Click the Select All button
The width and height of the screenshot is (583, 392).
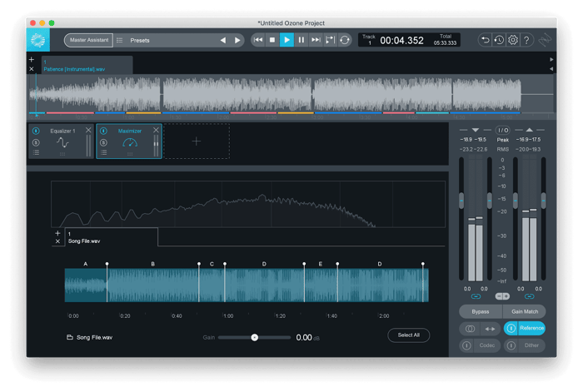[x=409, y=335]
